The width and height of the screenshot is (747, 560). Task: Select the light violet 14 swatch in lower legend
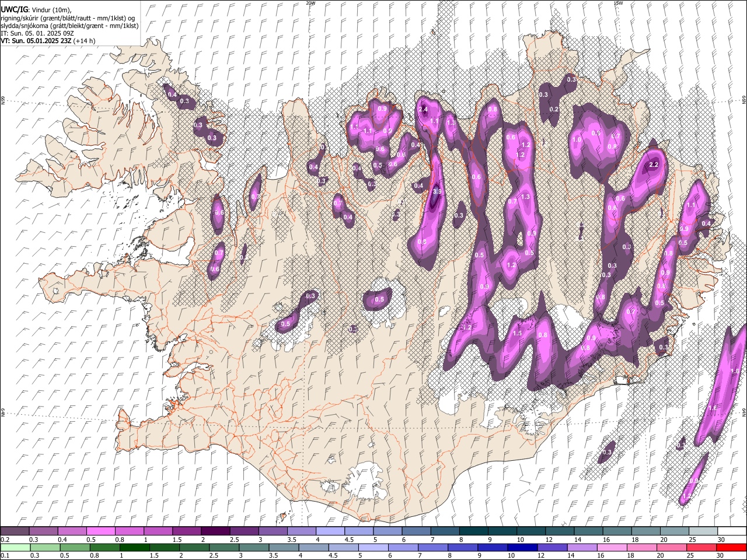pyautogui.click(x=582, y=547)
